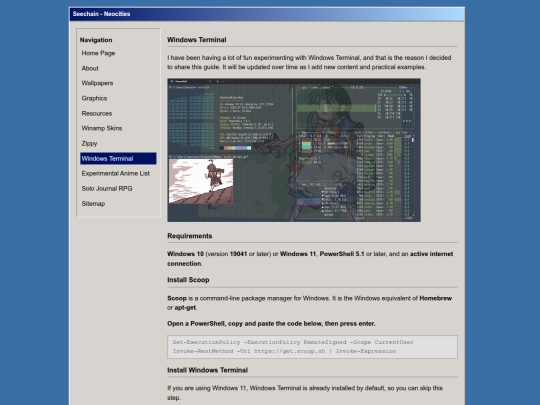Open the Resources link
This screenshot has height=405, width=540.
click(x=97, y=113)
